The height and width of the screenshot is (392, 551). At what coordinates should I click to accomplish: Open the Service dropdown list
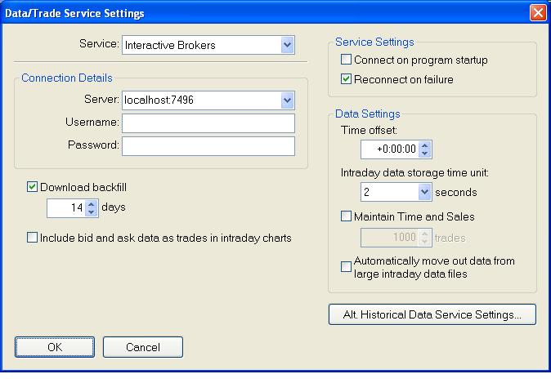(287, 46)
